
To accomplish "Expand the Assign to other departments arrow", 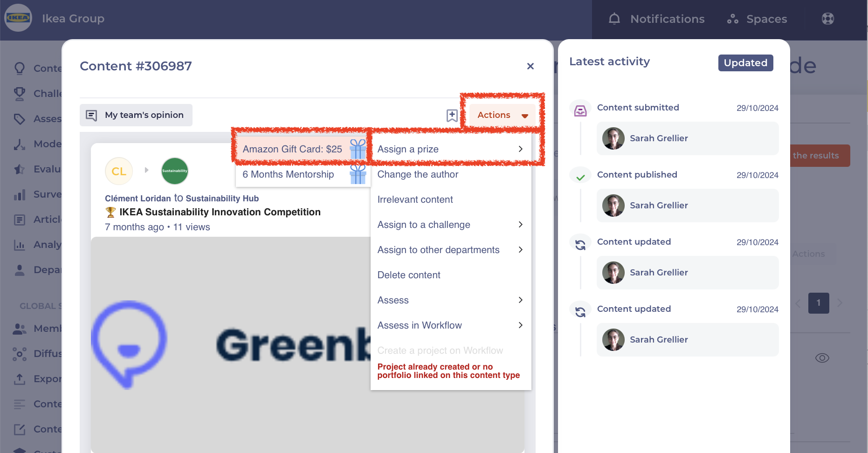I will (521, 250).
